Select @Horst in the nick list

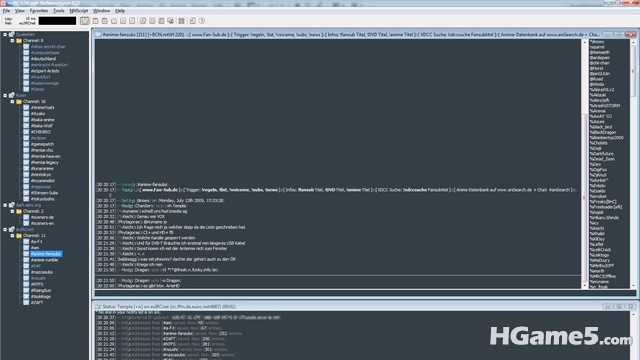tap(596, 68)
